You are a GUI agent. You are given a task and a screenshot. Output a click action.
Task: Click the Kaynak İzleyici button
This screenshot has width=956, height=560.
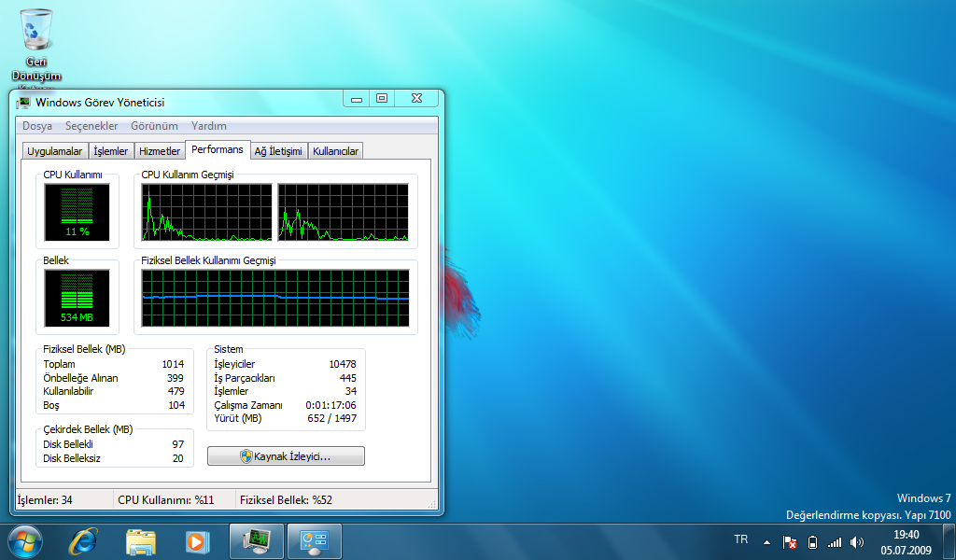[x=286, y=456]
